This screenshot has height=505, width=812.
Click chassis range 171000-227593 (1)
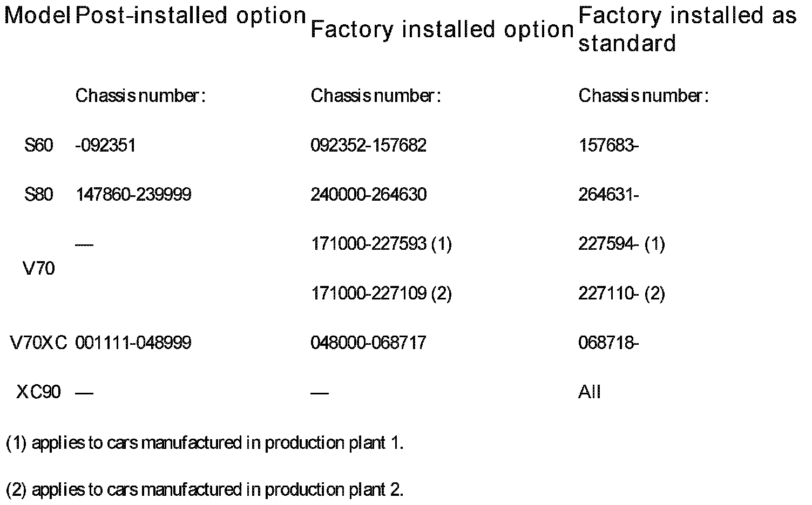[381, 244]
